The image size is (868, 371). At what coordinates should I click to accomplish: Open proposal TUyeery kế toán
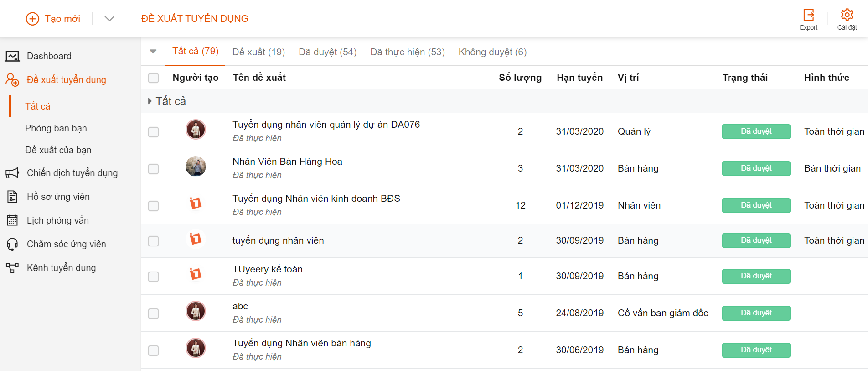coord(268,269)
